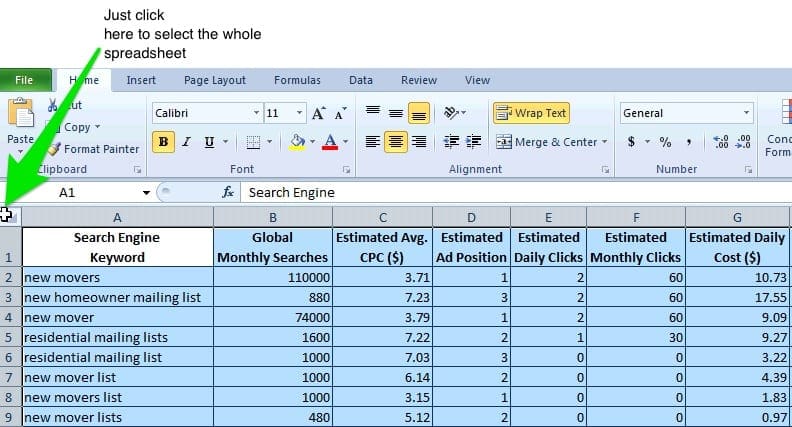Viewport: 792px width, 427px height.
Task: Apply Accounting dollar format
Action: point(631,142)
